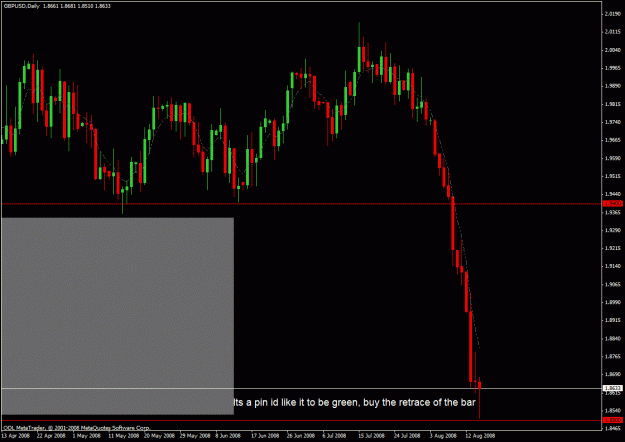Screen dimensions: 625x442
Task: Click the 2.0190 price axis label
Action: (611, 14)
